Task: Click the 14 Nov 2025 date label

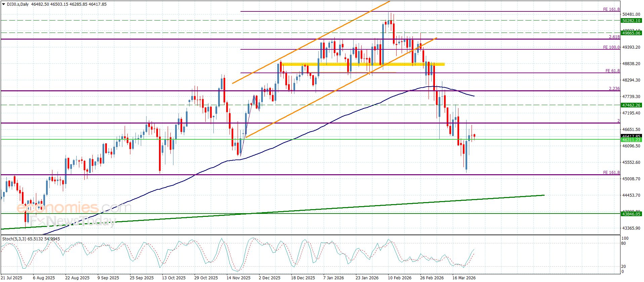Action: tap(238, 278)
